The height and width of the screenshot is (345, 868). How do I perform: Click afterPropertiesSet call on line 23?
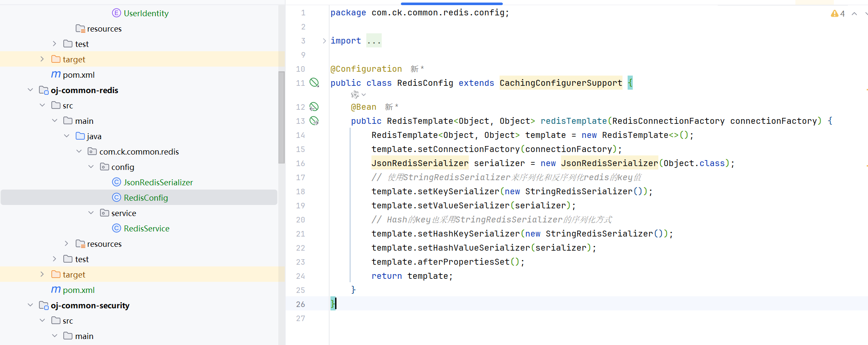tap(463, 262)
